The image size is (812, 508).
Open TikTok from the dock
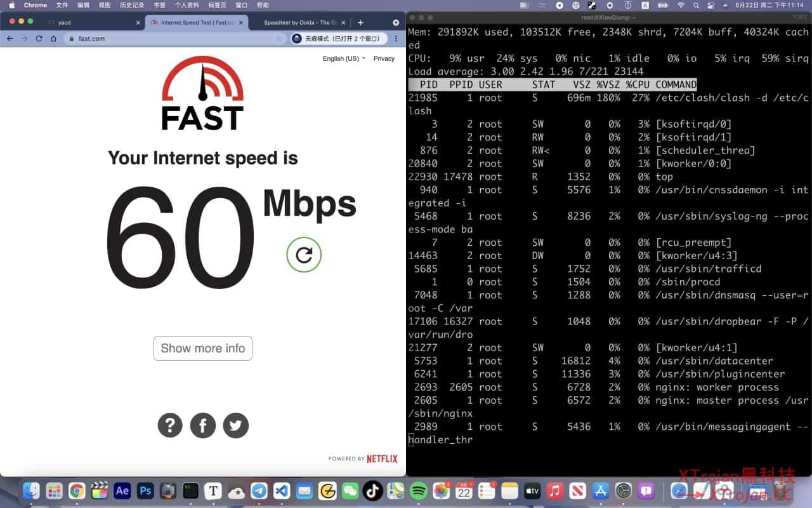point(373,491)
